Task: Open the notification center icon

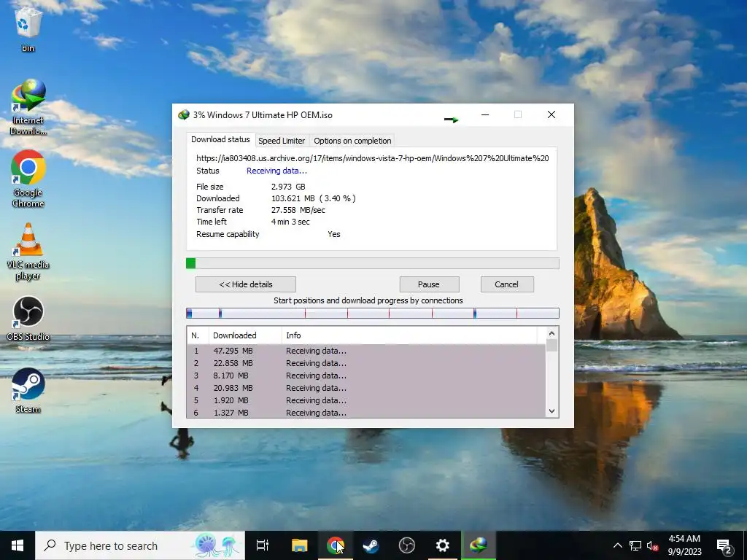Action: pos(724,545)
